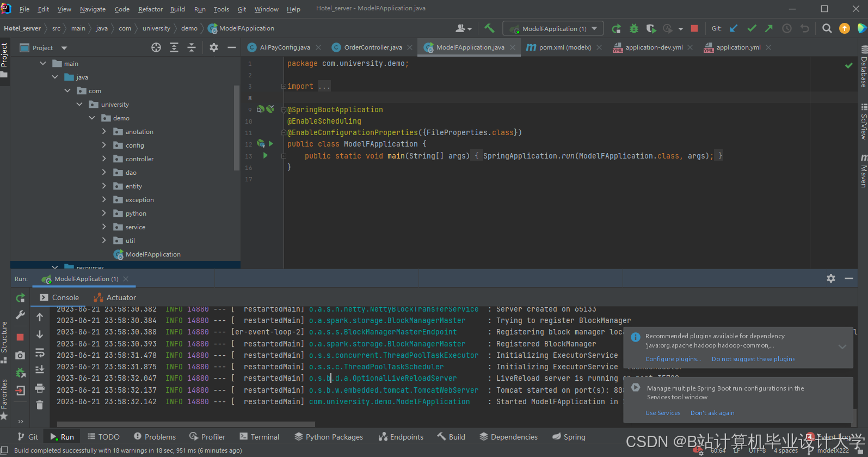Open the Terminal tool window
Screen dimensions: 868x457
coord(258,437)
